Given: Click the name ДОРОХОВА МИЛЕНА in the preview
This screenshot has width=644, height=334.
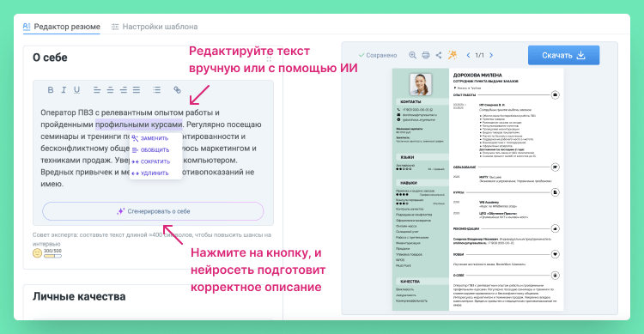Looking at the screenshot, I should [x=477, y=76].
